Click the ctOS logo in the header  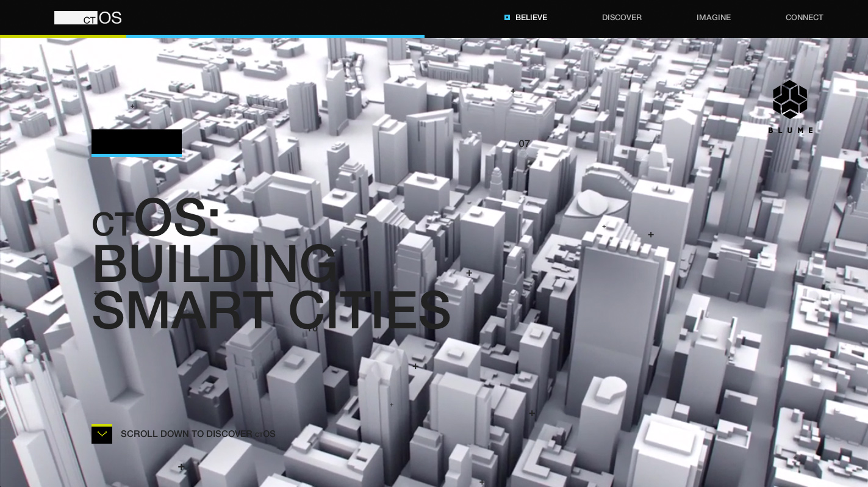(x=88, y=18)
